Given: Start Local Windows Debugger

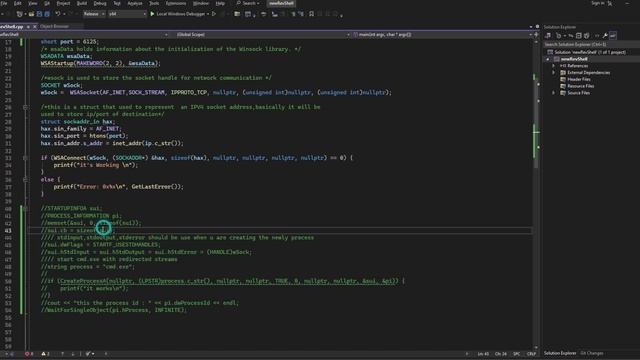Looking at the screenshot, I should coord(178,14).
